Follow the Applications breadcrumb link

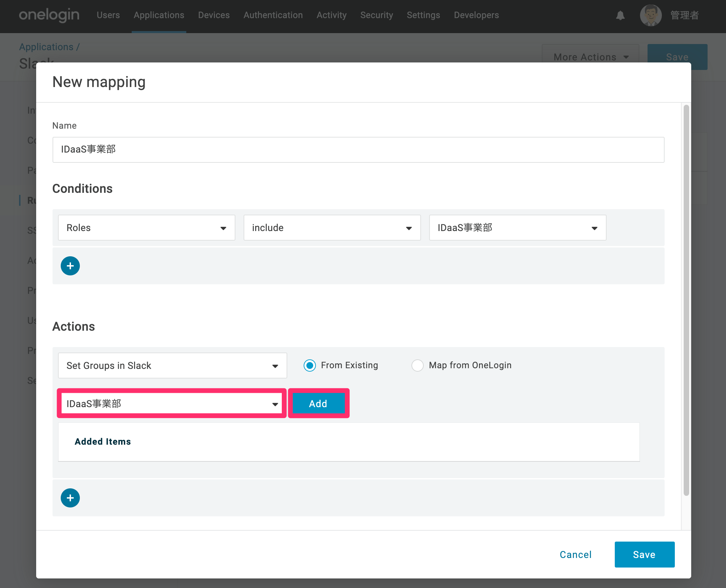(x=46, y=47)
